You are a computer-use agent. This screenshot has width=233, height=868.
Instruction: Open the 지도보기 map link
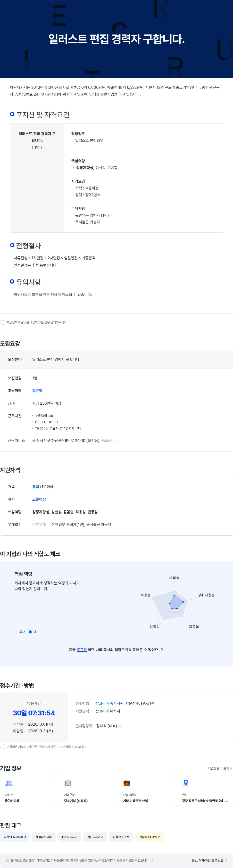click(x=107, y=441)
